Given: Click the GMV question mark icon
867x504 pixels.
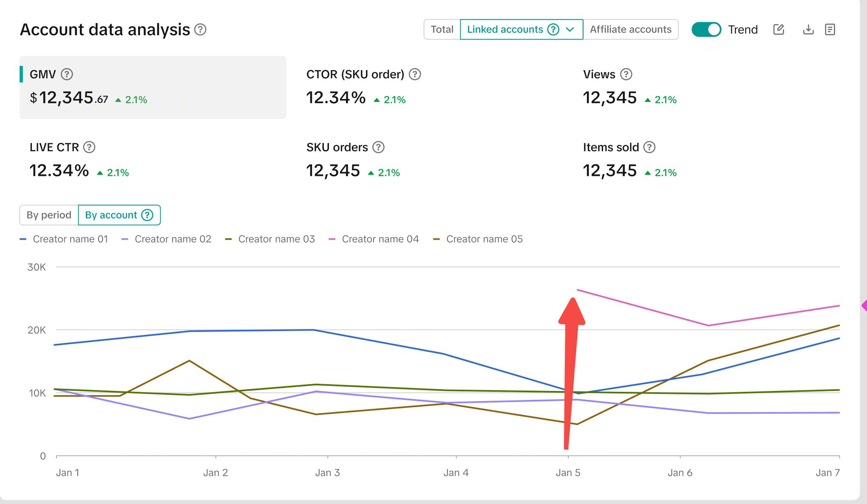Looking at the screenshot, I should point(67,74).
